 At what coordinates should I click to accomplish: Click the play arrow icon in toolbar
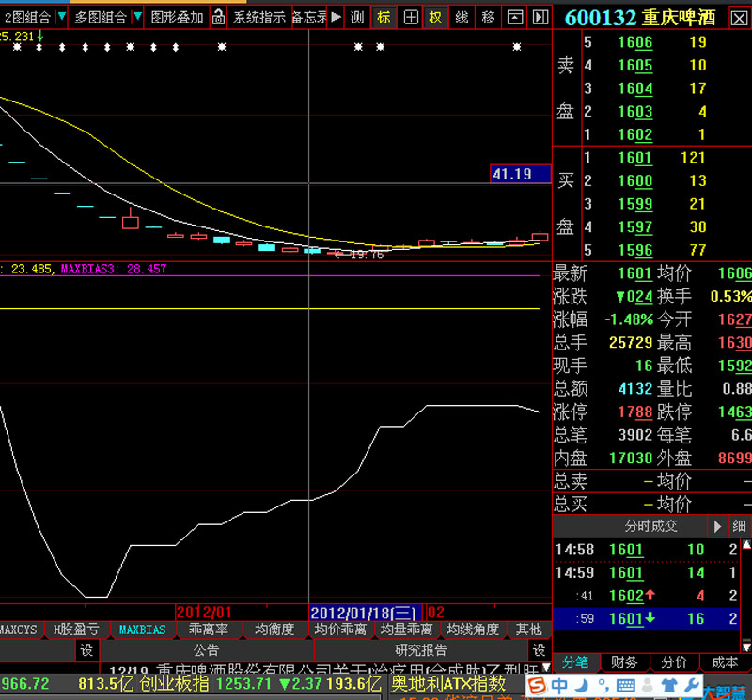point(337,18)
